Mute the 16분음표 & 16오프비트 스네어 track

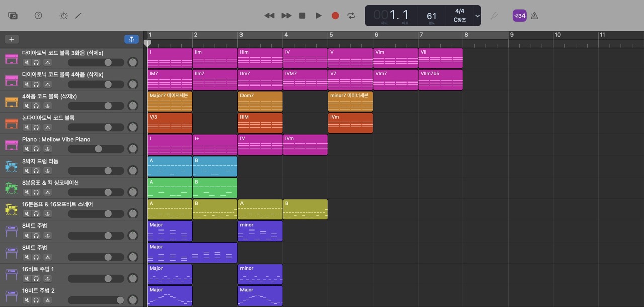point(27,214)
